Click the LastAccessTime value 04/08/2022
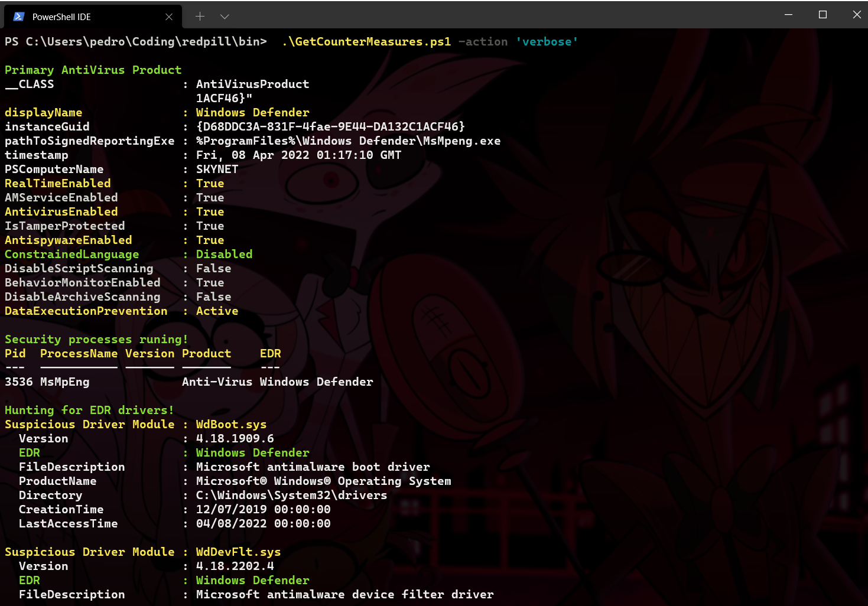Image resolution: width=868 pixels, height=606 pixels. (263, 524)
